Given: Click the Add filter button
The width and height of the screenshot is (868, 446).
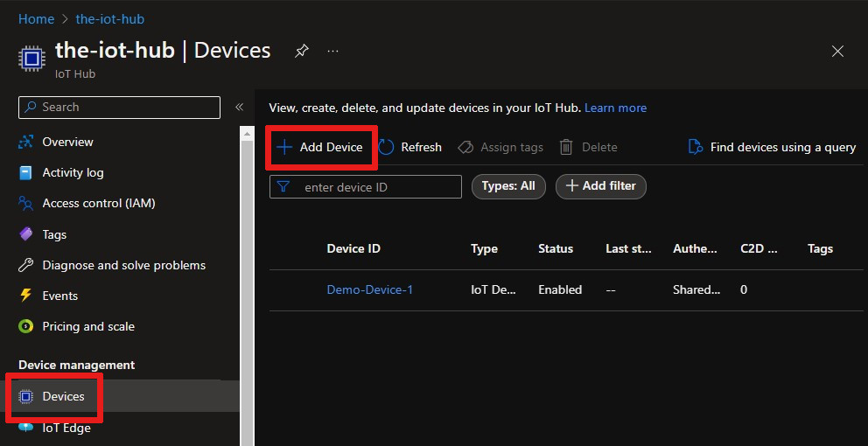Looking at the screenshot, I should pos(600,186).
